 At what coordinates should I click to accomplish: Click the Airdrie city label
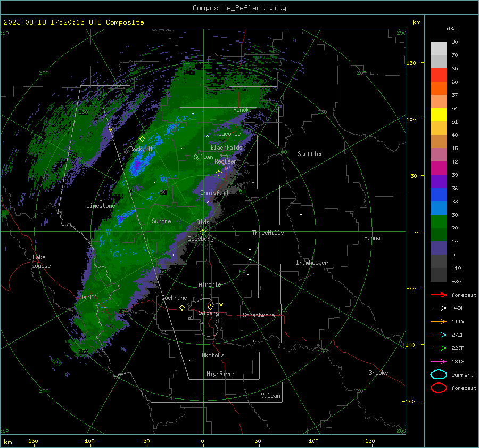pos(210,284)
